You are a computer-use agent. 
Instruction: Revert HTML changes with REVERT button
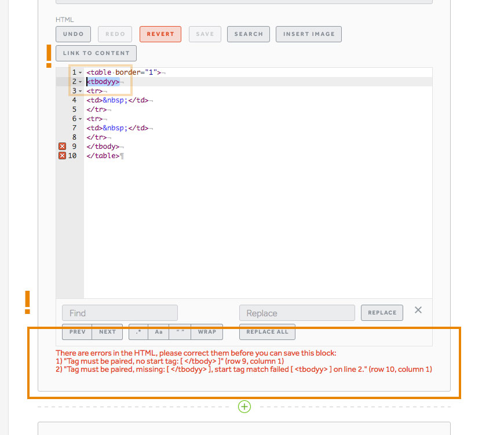(x=160, y=34)
